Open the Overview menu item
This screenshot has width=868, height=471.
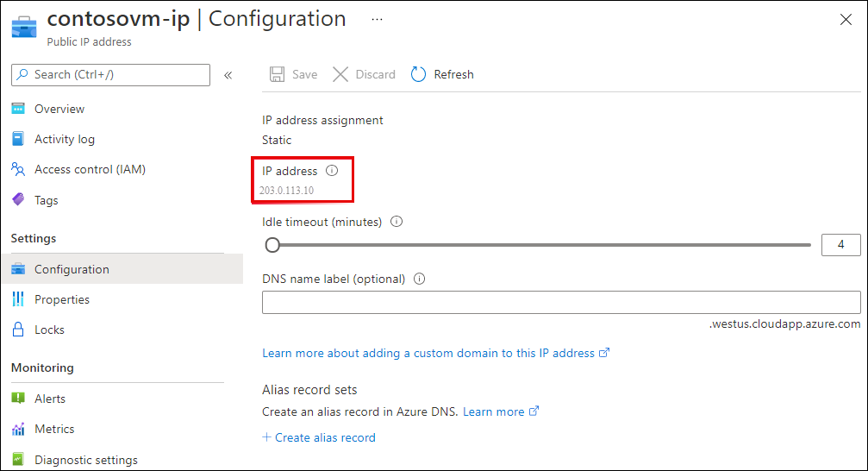click(59, 109)
